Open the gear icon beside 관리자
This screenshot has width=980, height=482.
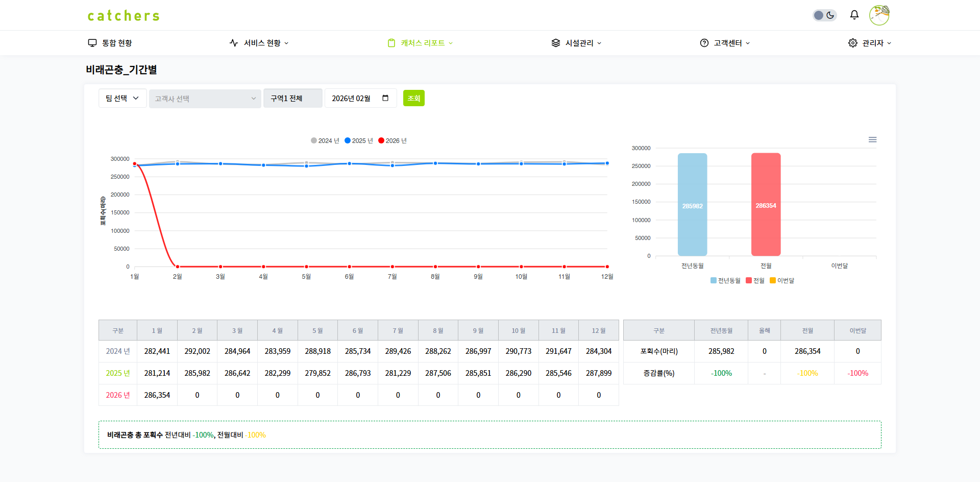852,43
